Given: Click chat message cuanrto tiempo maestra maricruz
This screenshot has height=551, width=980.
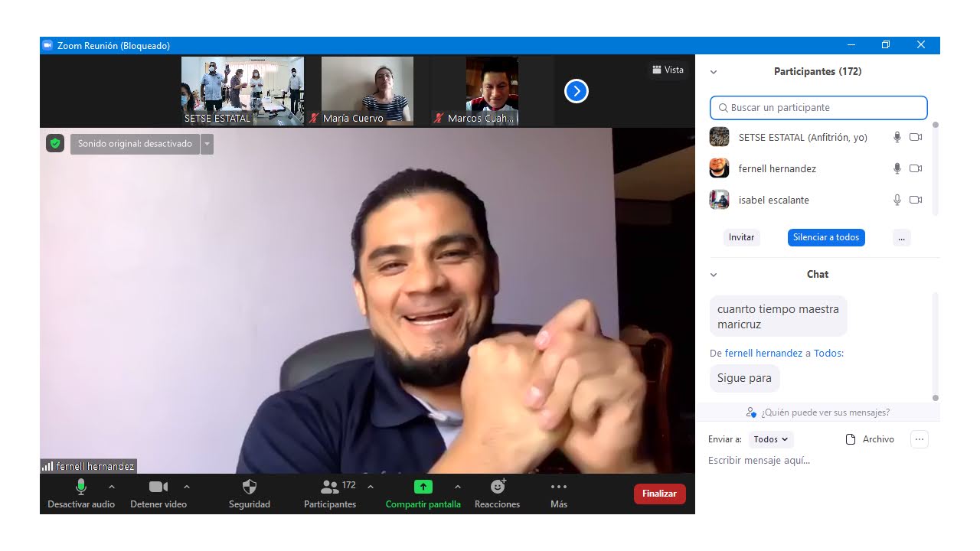Looking at the screenshot, I should click(779, 317).
